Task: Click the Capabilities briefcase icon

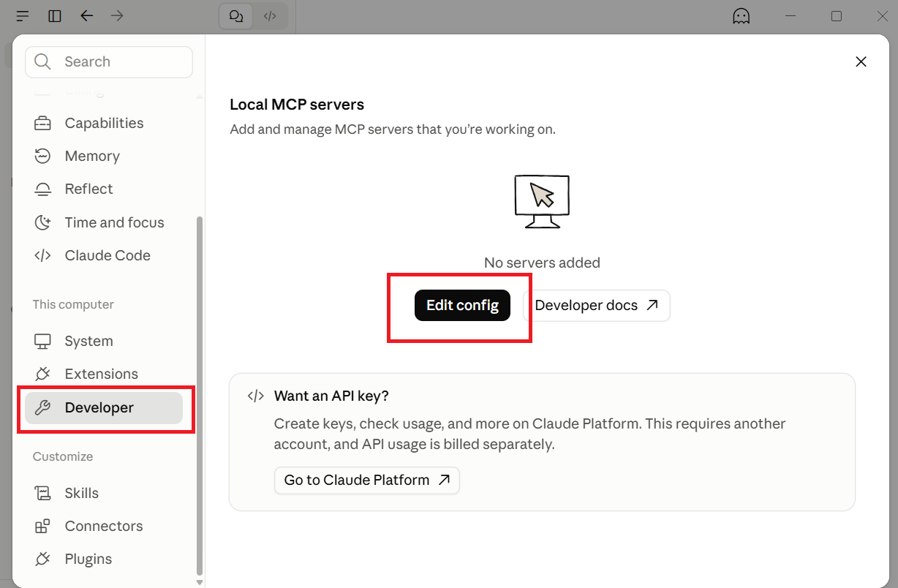Action: pyautogui.click(x=42, y=124)
